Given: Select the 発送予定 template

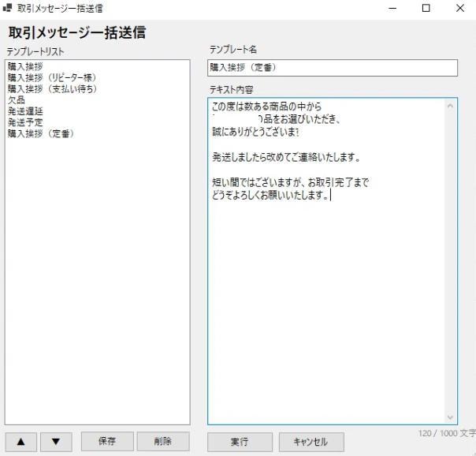Looking at the screenshot, I should click(x=25, y=122).
